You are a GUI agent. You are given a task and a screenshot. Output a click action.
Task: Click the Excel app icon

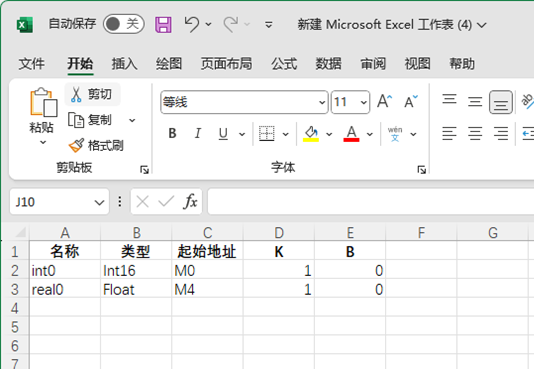(25, 25)
